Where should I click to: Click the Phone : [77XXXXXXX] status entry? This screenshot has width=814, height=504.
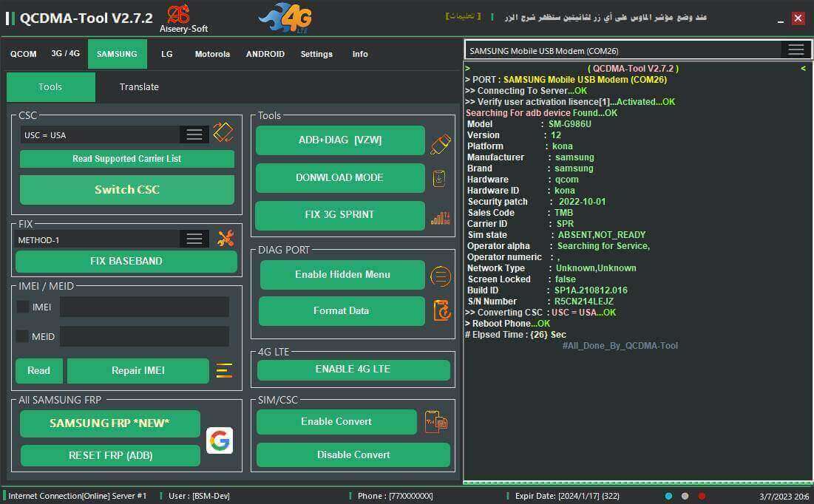pos(395,496)
